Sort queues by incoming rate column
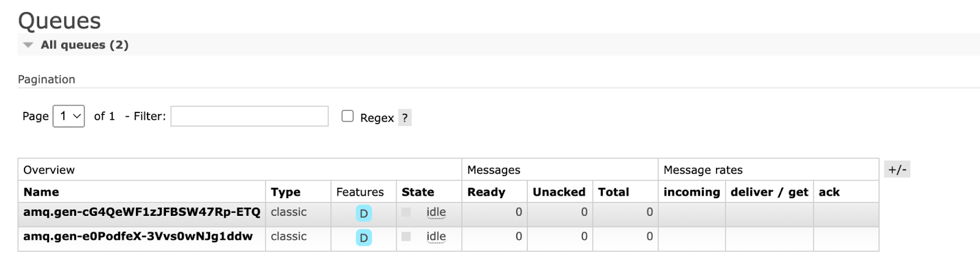980x266 pixels. (x=692, y=192)
